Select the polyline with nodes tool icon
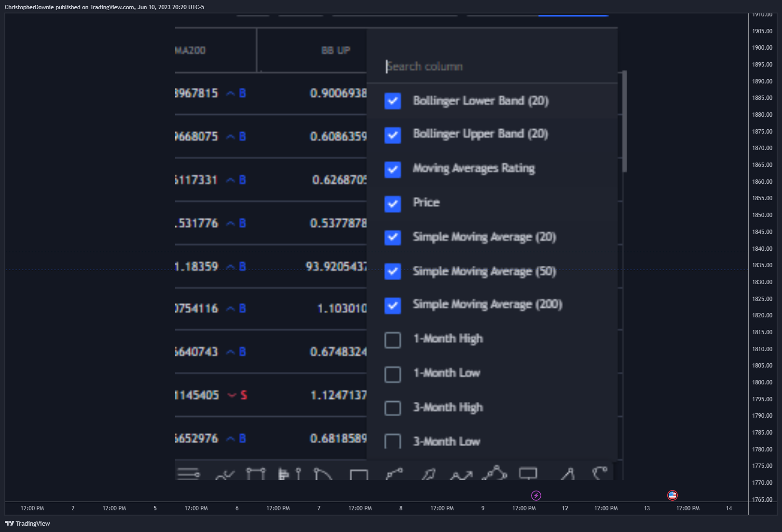Viewport: 782px width, 532px height. [x=494, y=473]
